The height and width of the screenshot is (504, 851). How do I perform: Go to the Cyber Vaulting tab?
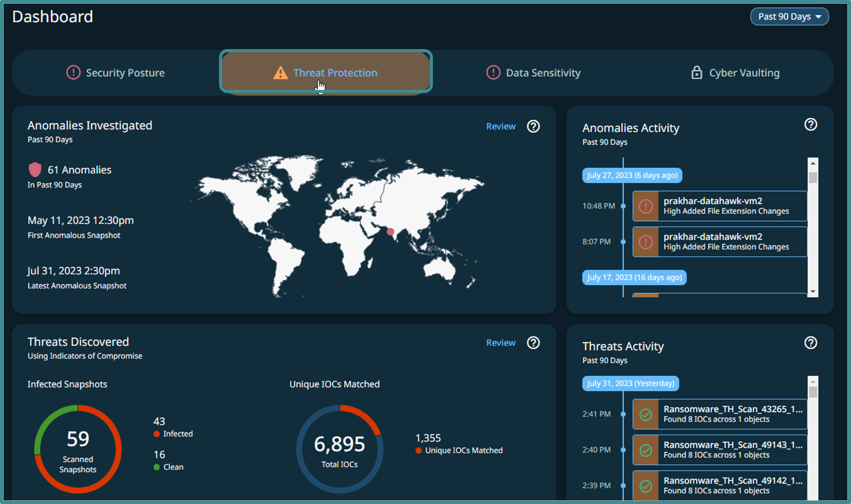[735, 73]
